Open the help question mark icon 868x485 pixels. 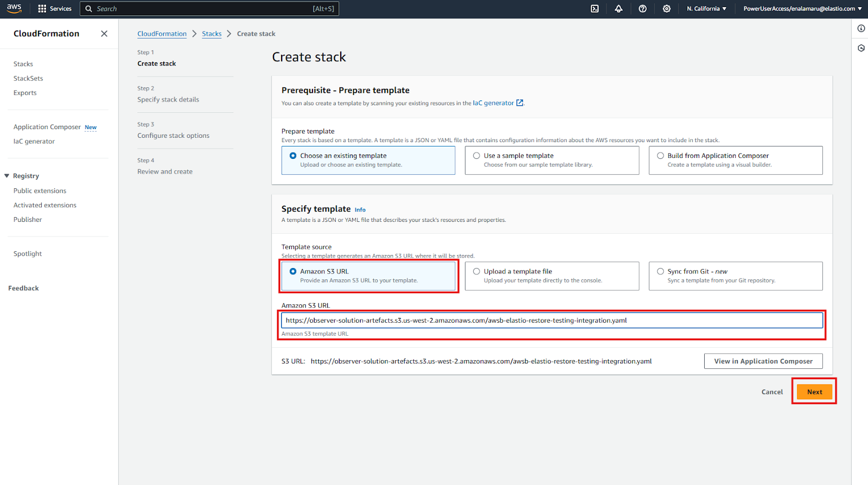click(x=642, y=9)
